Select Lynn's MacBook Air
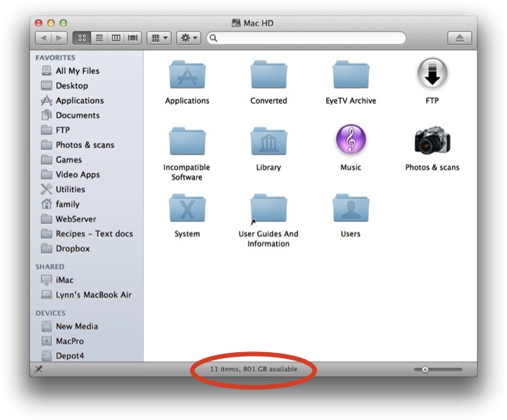 click(x=86, y=295)
